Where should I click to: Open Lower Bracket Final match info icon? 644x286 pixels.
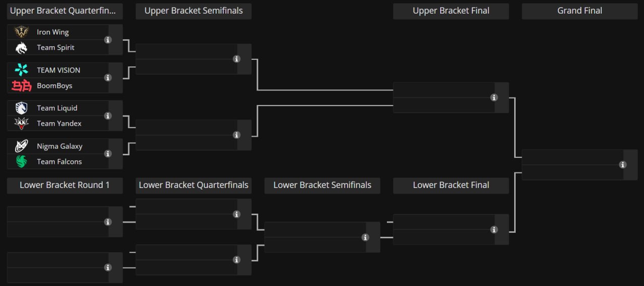click(x=494, y=230)
